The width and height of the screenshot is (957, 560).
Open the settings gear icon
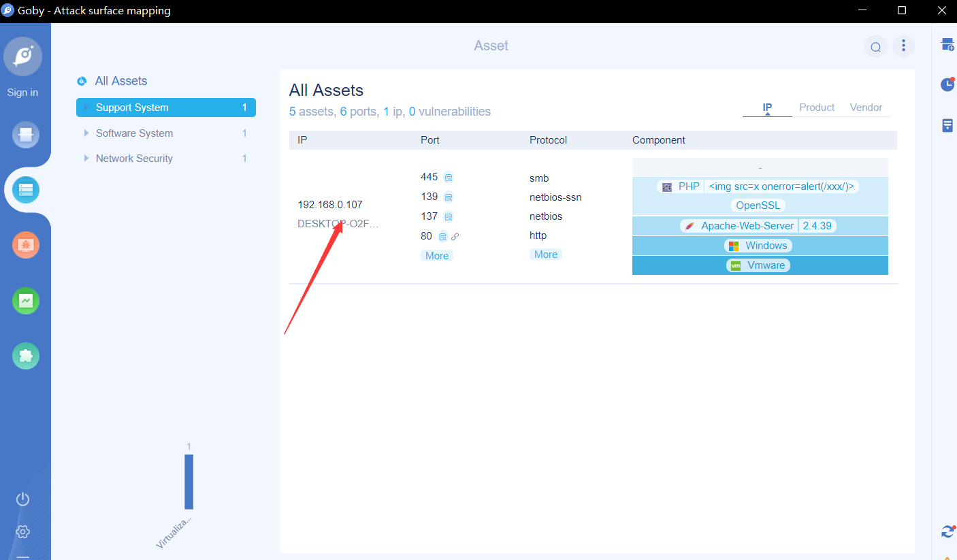[22, 531]
